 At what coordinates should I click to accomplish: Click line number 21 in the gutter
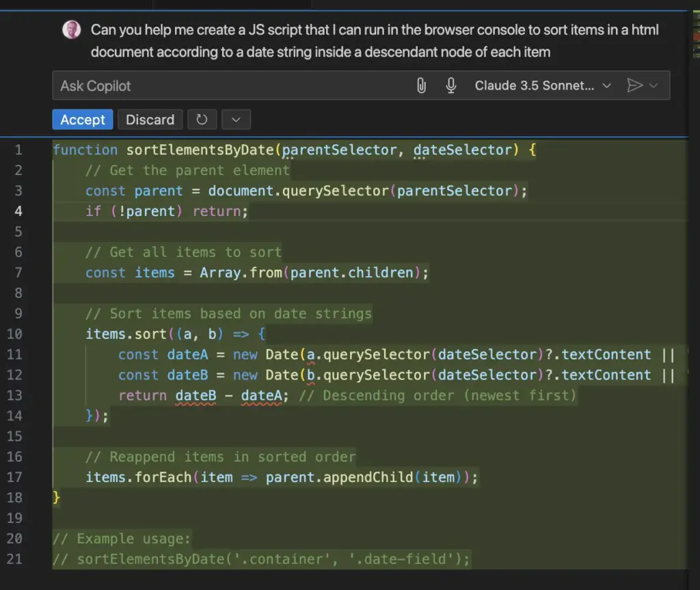(14, 559)
